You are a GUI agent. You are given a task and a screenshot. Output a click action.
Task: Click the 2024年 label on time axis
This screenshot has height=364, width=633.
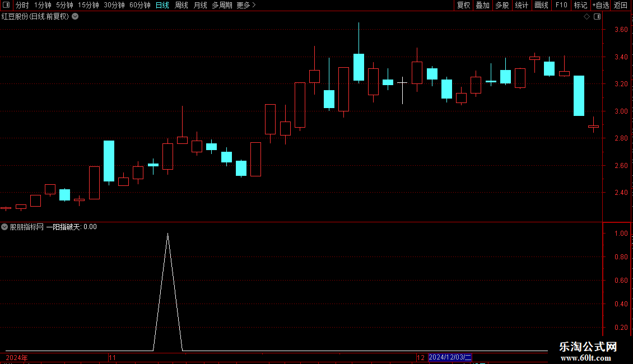point(17,357)
